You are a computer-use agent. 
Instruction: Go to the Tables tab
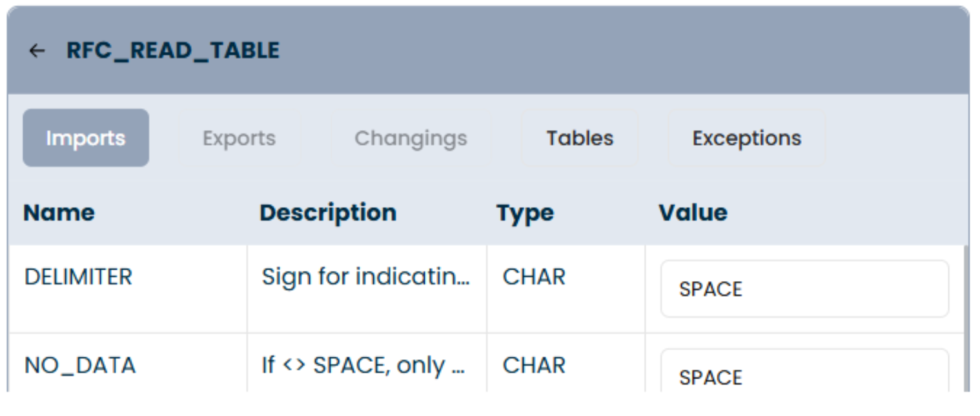pyautogui.click(x=580, y=138)
